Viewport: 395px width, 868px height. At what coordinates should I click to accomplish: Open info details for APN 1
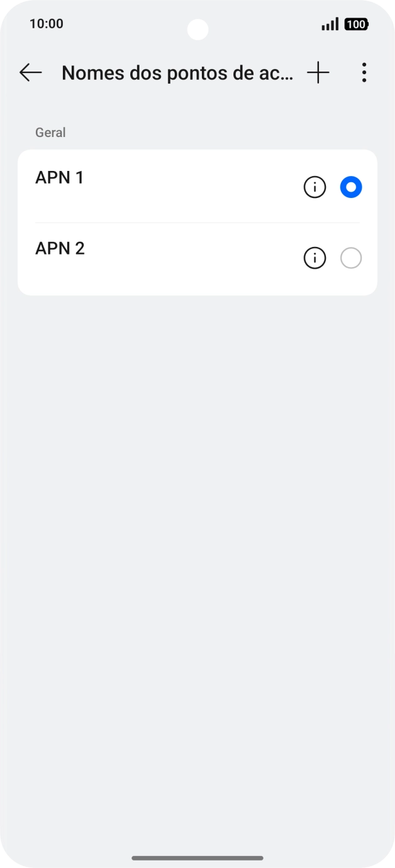[314, 187]
